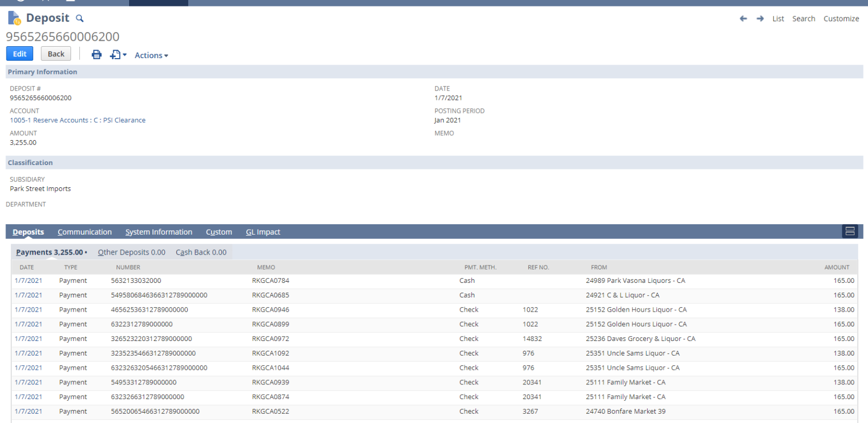Toggle the subtab layout view icon
The image size is (868, 423).
pos(850,231)
